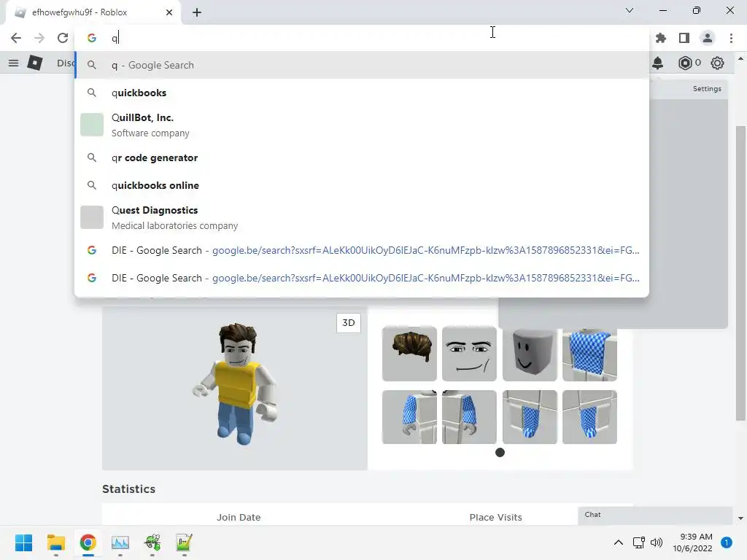Open the graph monitor app in taskbar

click(x=120, y=542)
